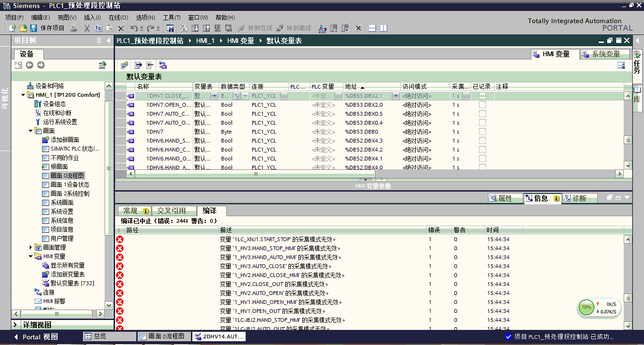Click the cut scissors icon
Image resolution: width=644 pixels, height=345 pixels.
[x=87, y=28]
